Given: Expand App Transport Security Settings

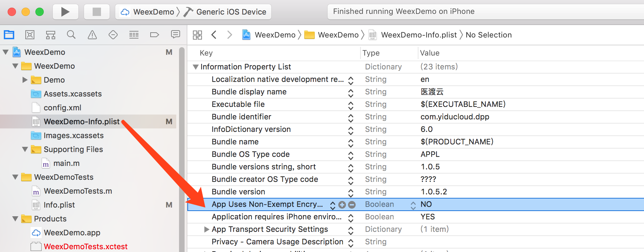Looking at the screenshot, I should click(x=206, y=229).
